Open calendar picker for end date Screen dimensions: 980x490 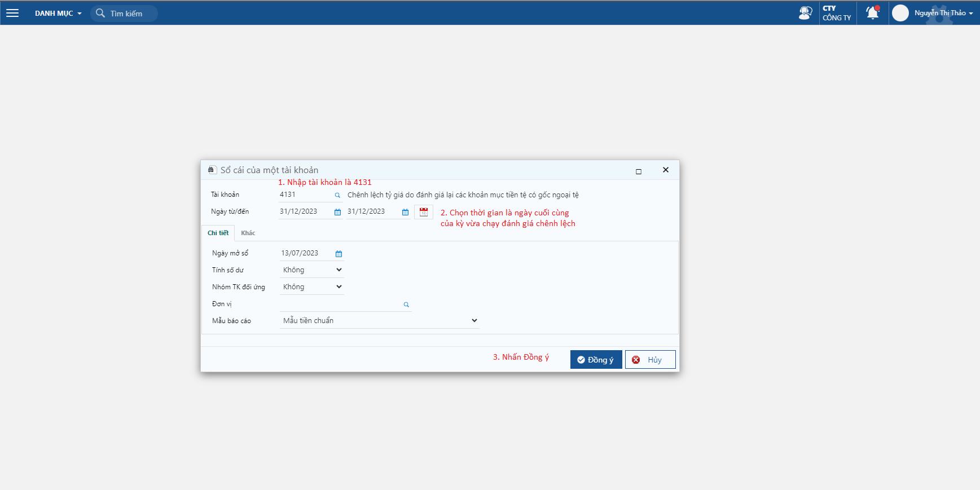pos(405,212)
